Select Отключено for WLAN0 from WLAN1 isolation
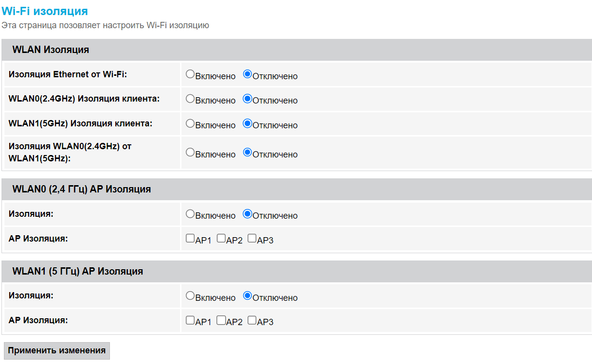 (247, 152)
